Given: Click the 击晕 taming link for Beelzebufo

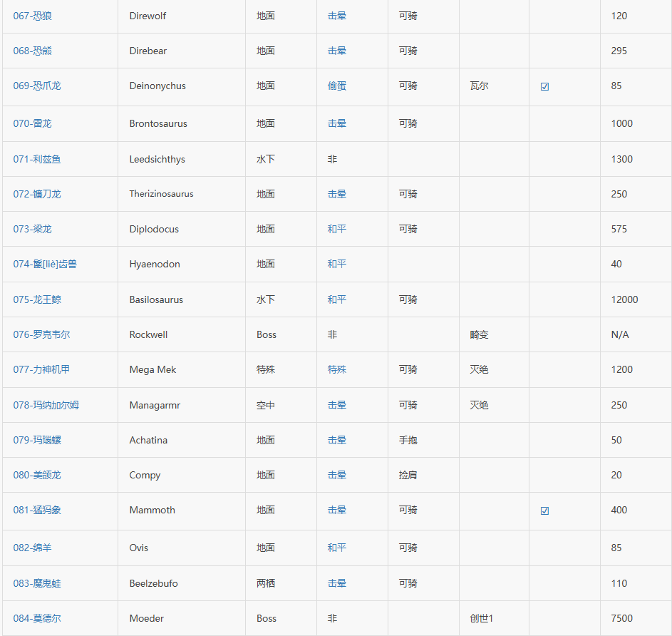Looking at the screenshot, I should (337, 583).
